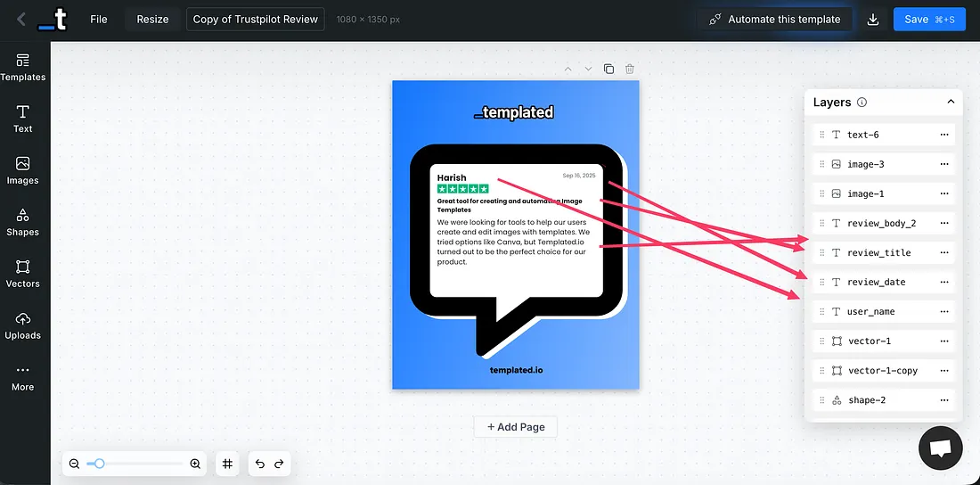Select the text-6 layer

pos(884,135)
